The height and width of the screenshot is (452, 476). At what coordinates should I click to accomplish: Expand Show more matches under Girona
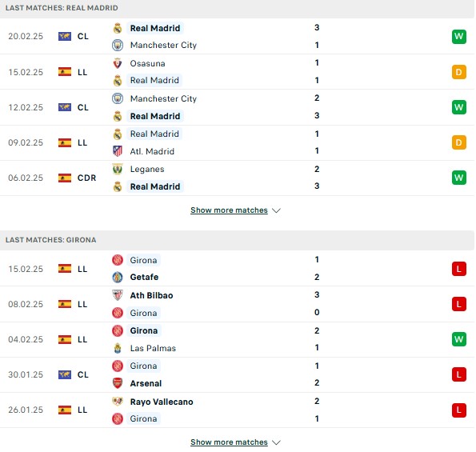point(229,442)
